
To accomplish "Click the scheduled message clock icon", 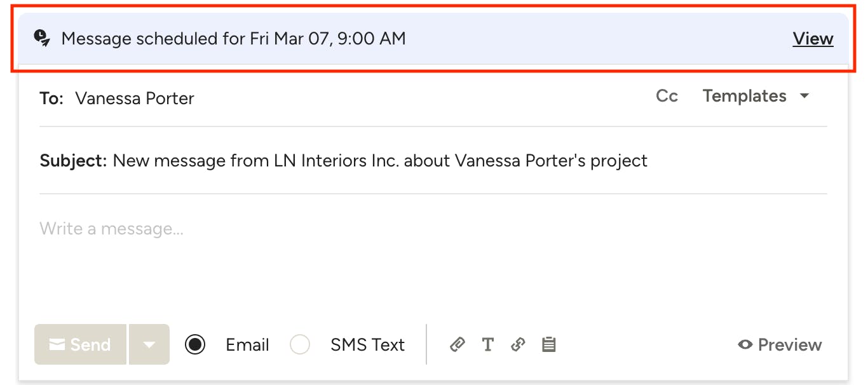I will (42, 38).
